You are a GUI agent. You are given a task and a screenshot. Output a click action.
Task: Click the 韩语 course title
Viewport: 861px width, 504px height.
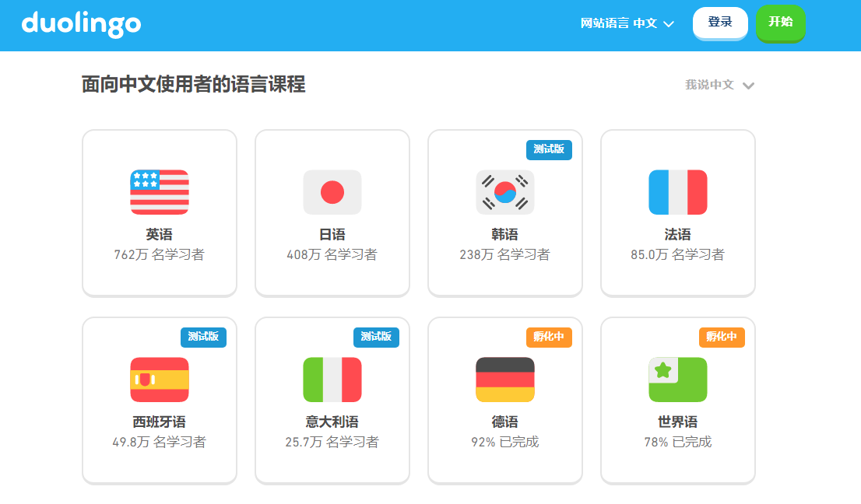[x=505, y=235]
